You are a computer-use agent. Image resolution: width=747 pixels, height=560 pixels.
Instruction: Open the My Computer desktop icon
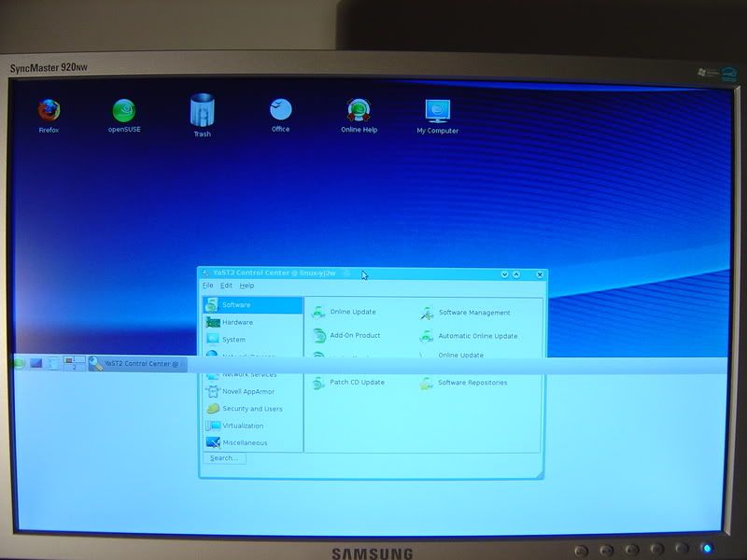[437, 117]
